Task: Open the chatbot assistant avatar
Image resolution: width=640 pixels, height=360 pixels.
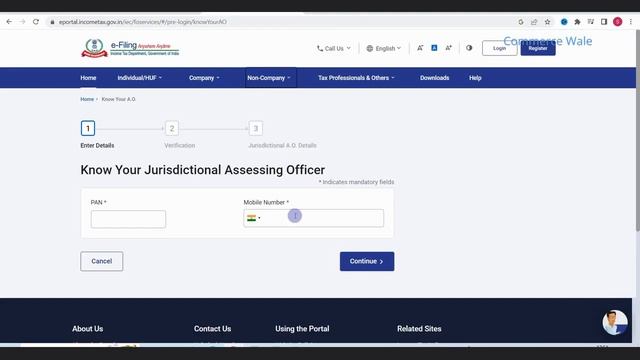Action: (615, 322)
